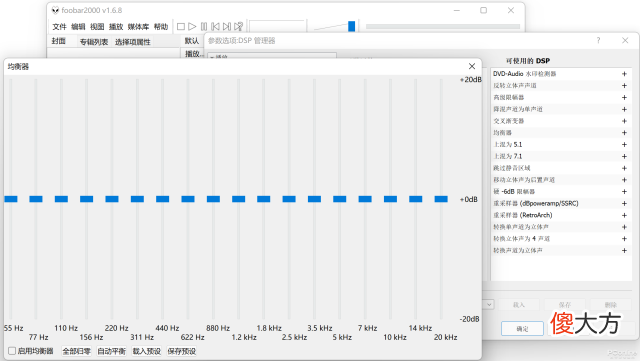640x361 pixels.
Task: Close the 均衡器 equalizer window
Action: 472,66
